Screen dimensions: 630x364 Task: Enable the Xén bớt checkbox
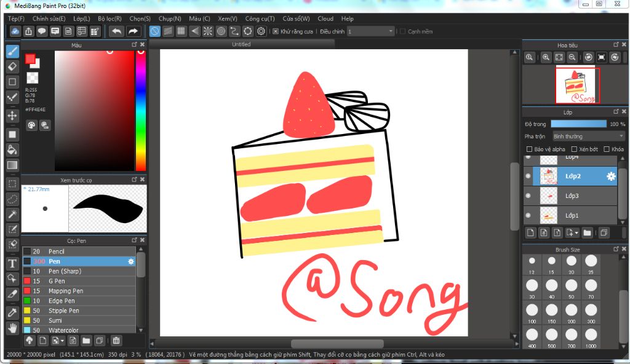(x=574, y=149)
